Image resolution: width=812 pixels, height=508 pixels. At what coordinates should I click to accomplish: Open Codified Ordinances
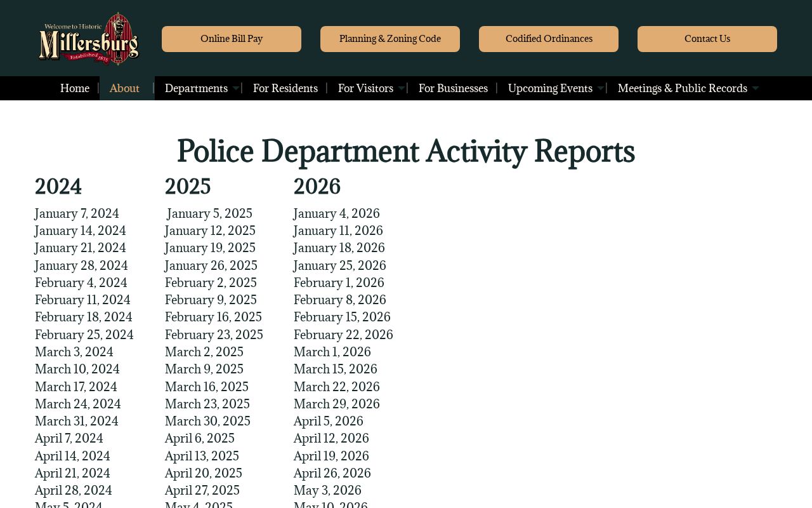click(549, 39)
